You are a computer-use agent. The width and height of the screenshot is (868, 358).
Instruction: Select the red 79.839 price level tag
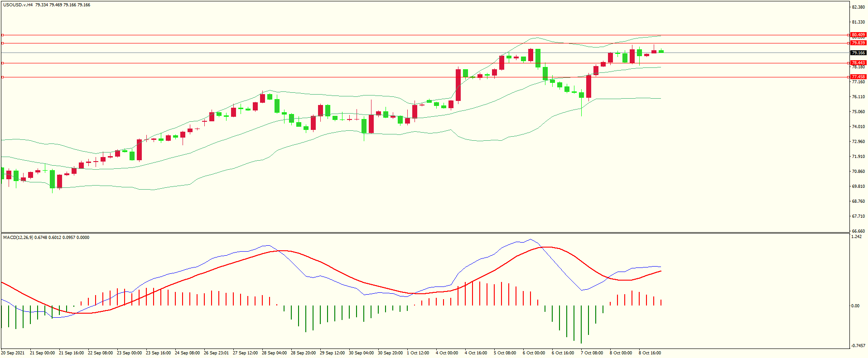pos(858,43)
